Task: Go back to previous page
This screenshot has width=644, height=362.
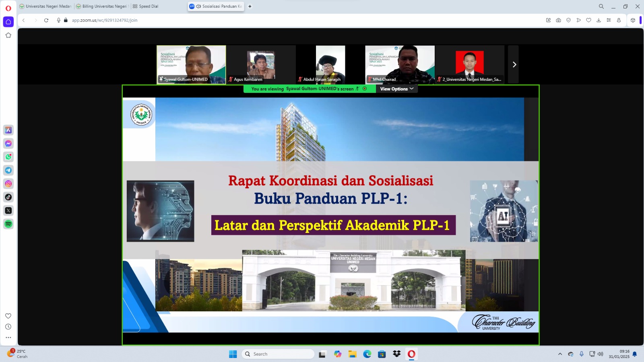Action: click(x=24, y=20)
